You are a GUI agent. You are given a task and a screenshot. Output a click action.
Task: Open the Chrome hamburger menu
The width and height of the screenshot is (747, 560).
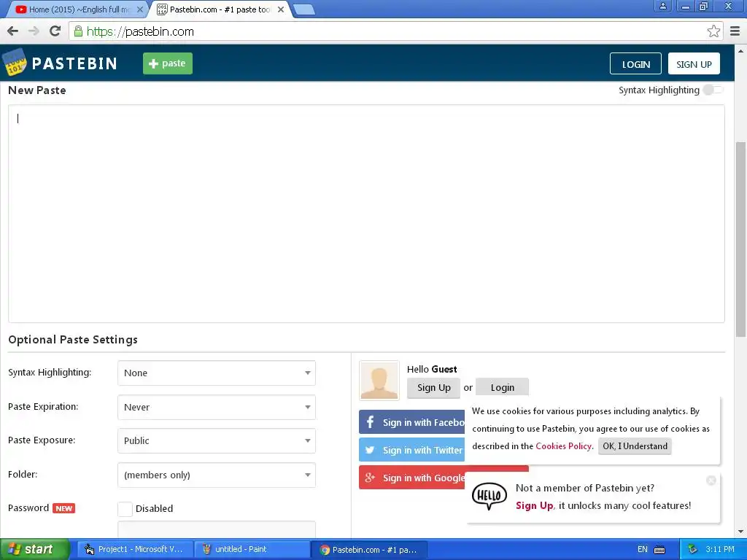pyautogui.click(x=735, y=31)
